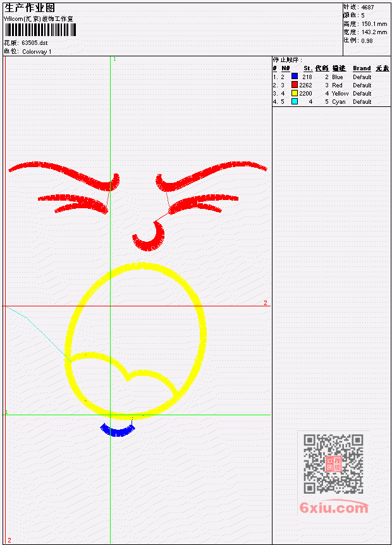The height and width of the screenshot is (545, 392).
Task: Select the file name '63505.dst'
Action: (x=34, y=43)
